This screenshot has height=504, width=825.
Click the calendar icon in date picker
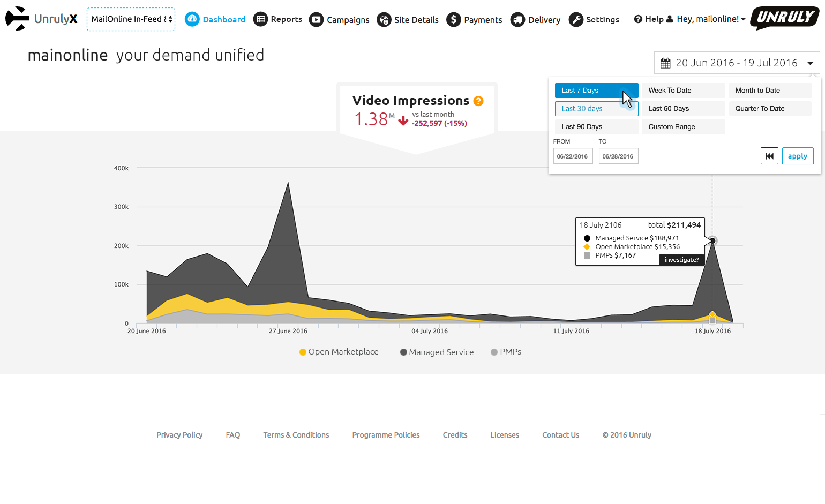(x=665, y=63)
